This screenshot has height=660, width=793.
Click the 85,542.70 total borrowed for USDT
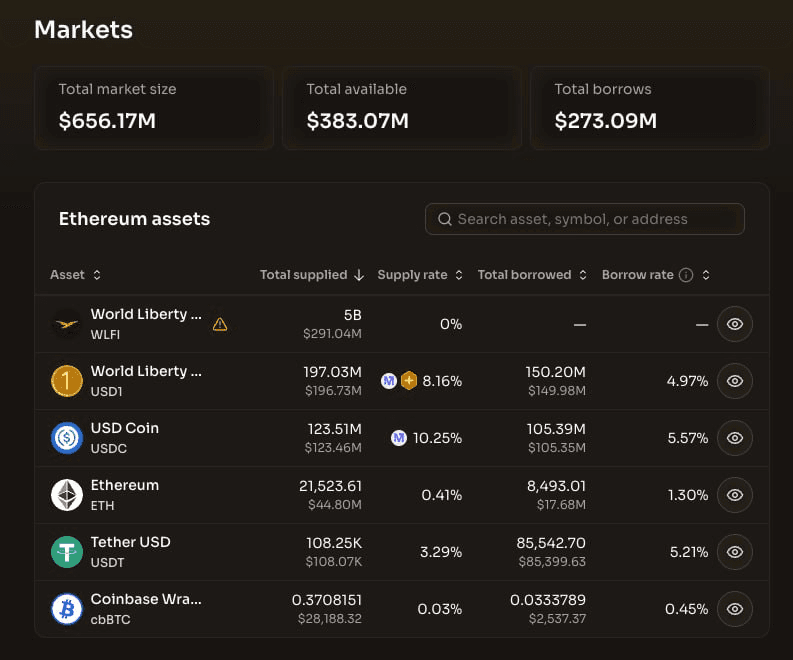pyautogui.click(x=551, y=543)
